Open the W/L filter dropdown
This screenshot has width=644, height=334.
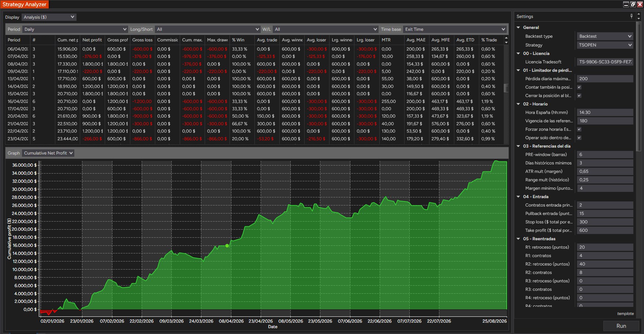click(325, 29)
